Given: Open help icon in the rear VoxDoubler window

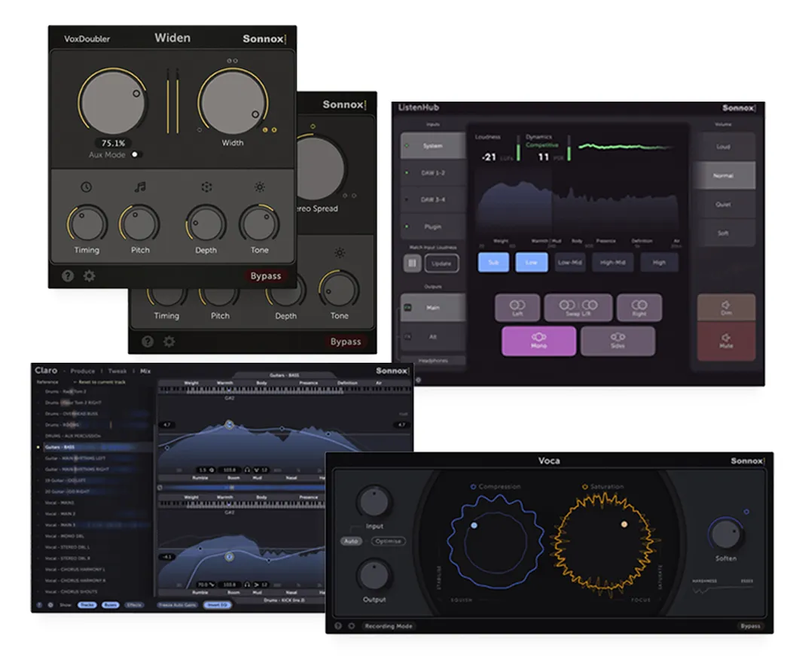Looking at the screenshot, I should click(x=147, y=342).
